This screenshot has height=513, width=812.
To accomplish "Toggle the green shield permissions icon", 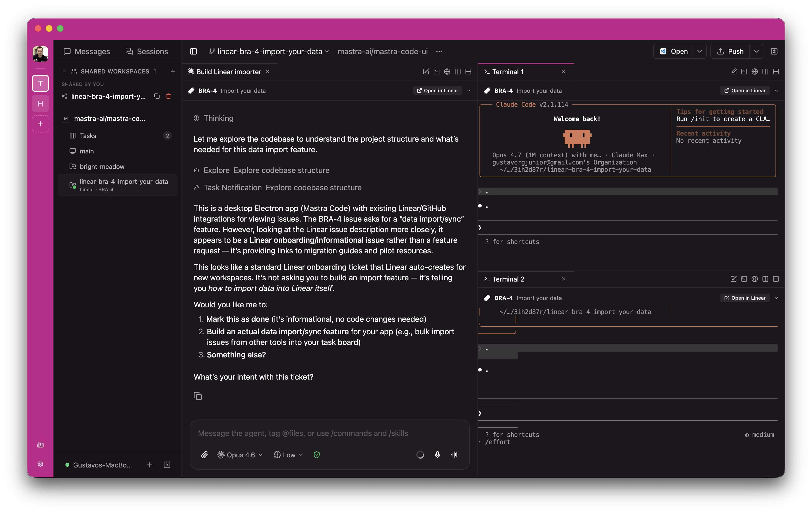I will [316, 455].
